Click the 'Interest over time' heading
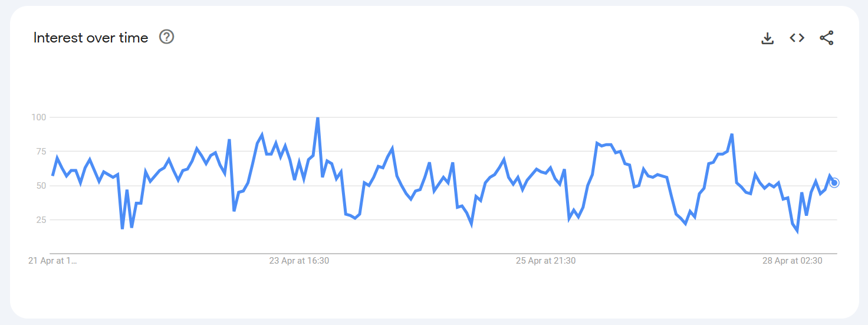The width and height of the screenshot is (868, 325). point(91,38)
